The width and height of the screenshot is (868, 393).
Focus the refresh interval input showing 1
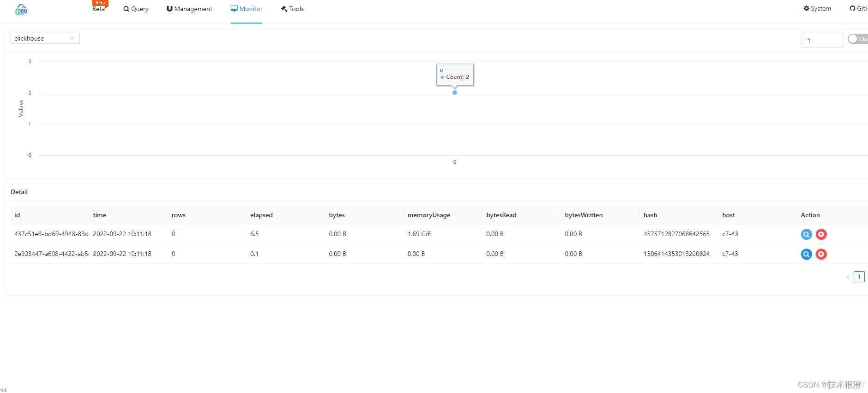822,40
